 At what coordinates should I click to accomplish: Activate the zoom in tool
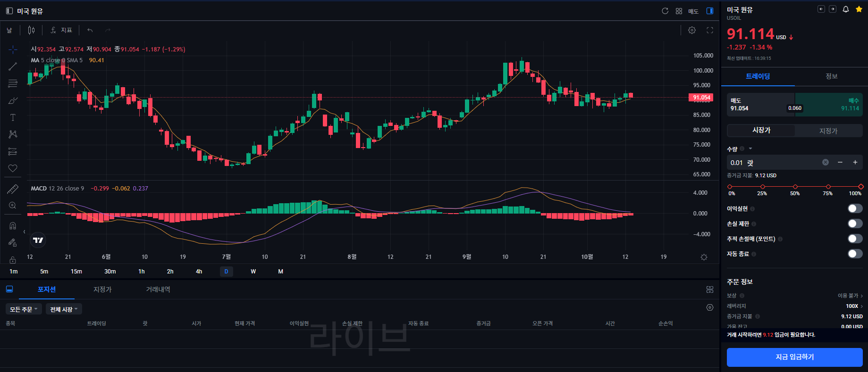[13, 206]
